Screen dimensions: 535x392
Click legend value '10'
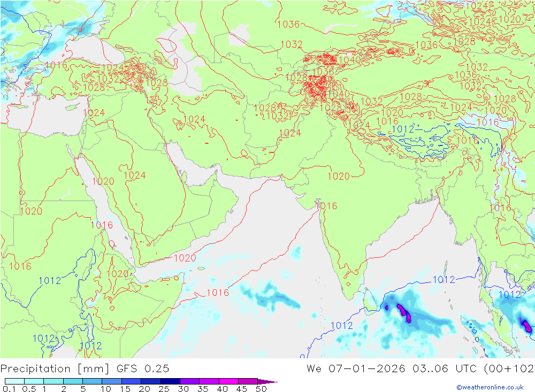click(x=106, y=389)
